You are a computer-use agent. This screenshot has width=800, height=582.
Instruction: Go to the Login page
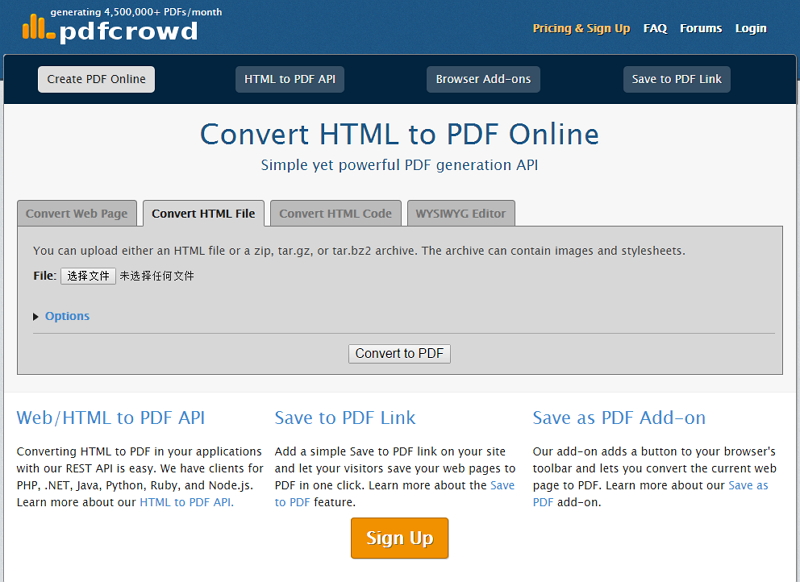(x=749, y=29)
